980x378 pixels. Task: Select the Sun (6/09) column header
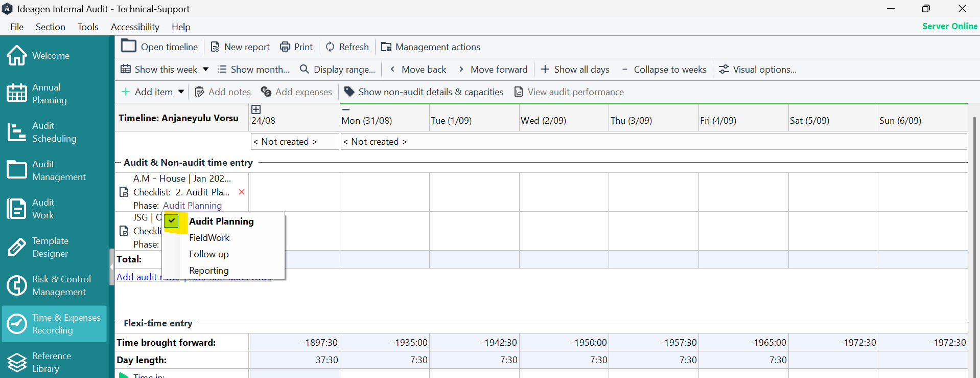923,118
